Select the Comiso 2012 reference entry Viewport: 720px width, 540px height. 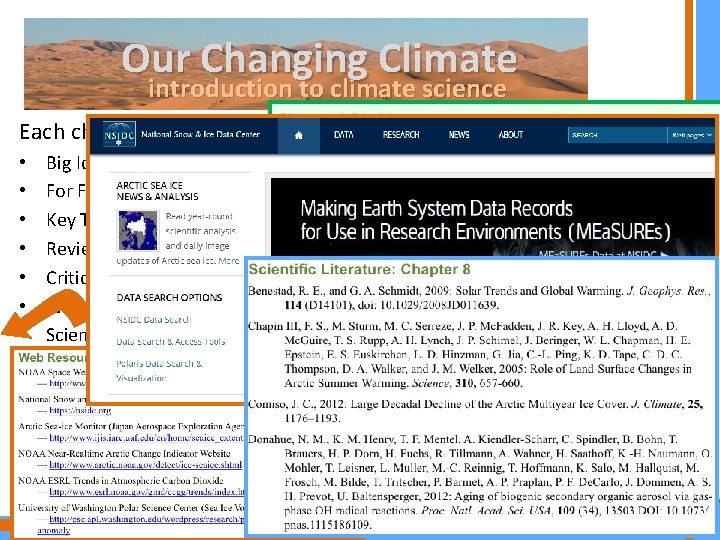476,411
